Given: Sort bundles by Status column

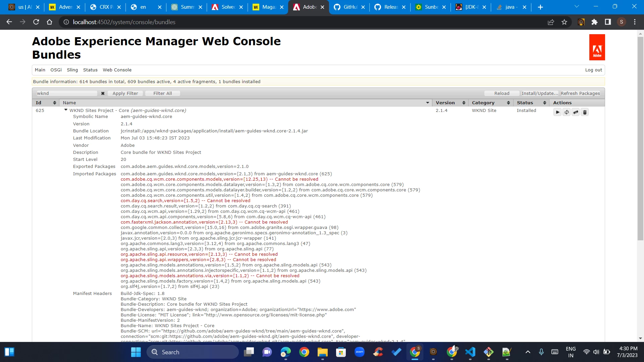Looking at the screenshot, I should tap(544, 103).
